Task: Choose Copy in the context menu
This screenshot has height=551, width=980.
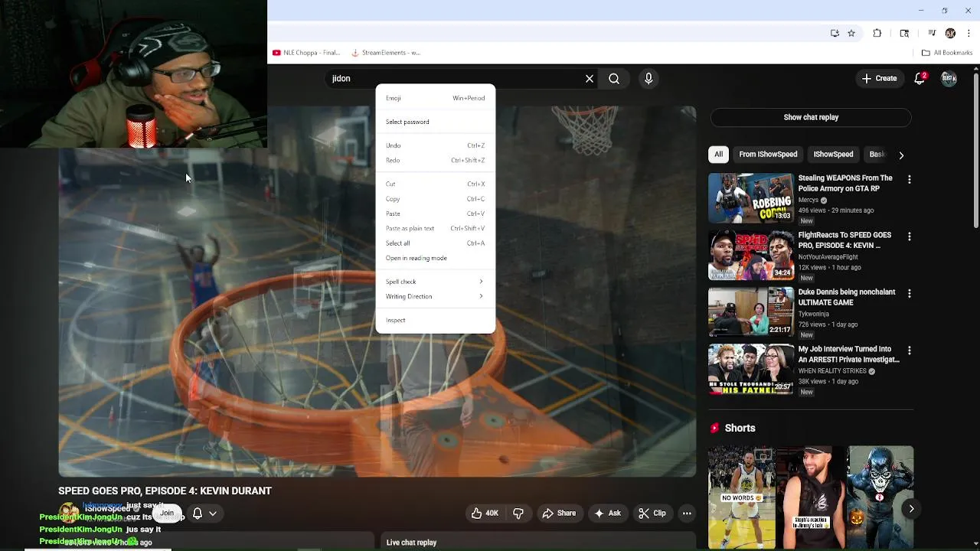Action: click(x=435, y=199)
